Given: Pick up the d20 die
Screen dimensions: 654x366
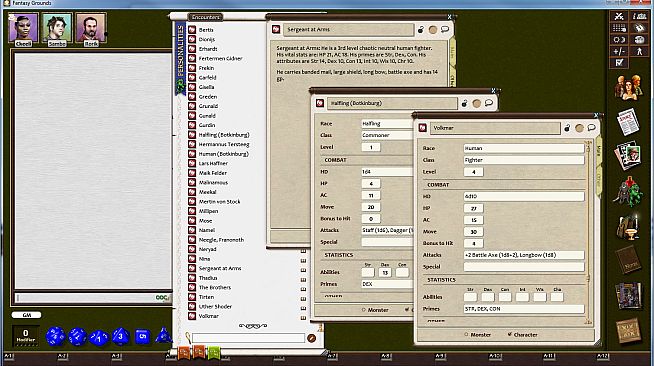Looking at the screenshot, I should click(x=55, y=336).
